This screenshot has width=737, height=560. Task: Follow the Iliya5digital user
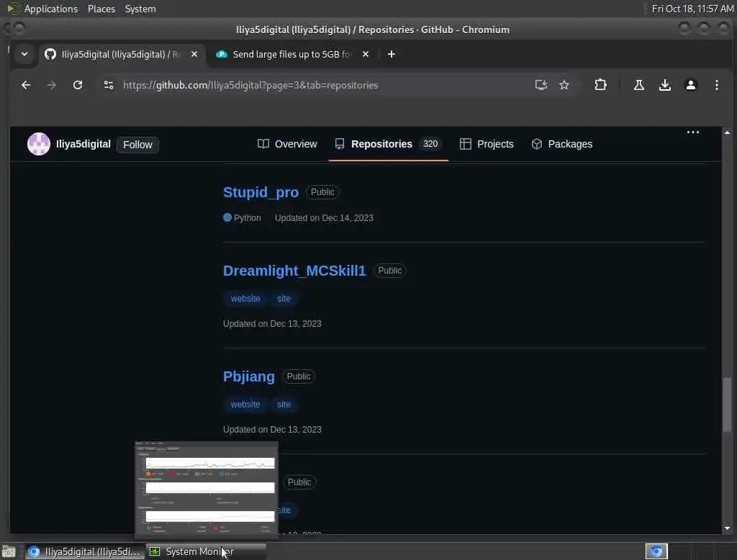click(137, 145)
